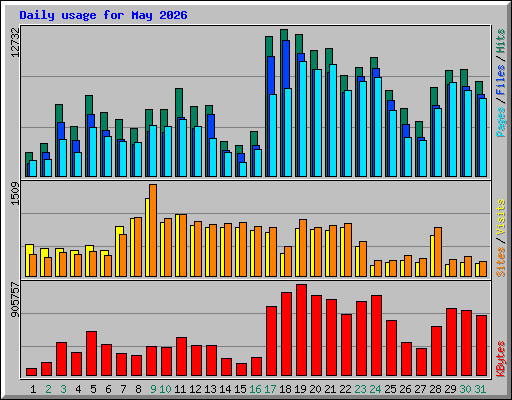Click the green day 24 axis label

pyautogui.click(x=375, y=389)
